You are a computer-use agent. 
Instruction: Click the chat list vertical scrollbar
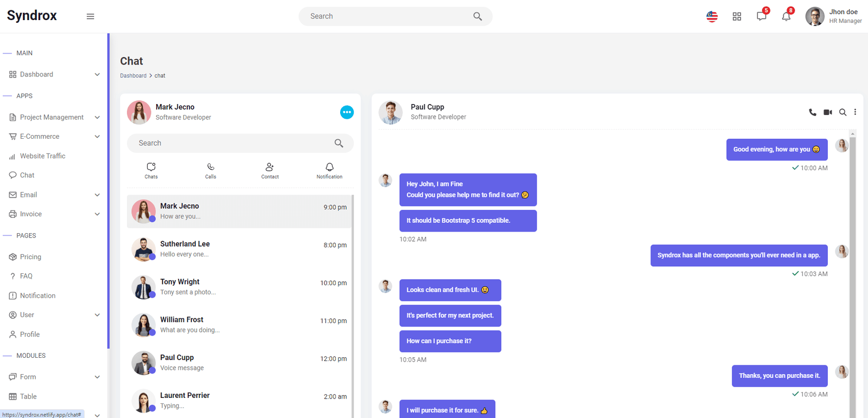(353, 306)
